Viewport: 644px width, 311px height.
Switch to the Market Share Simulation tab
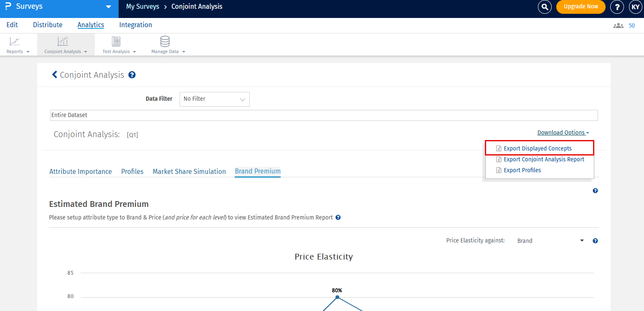pos(189,171)
